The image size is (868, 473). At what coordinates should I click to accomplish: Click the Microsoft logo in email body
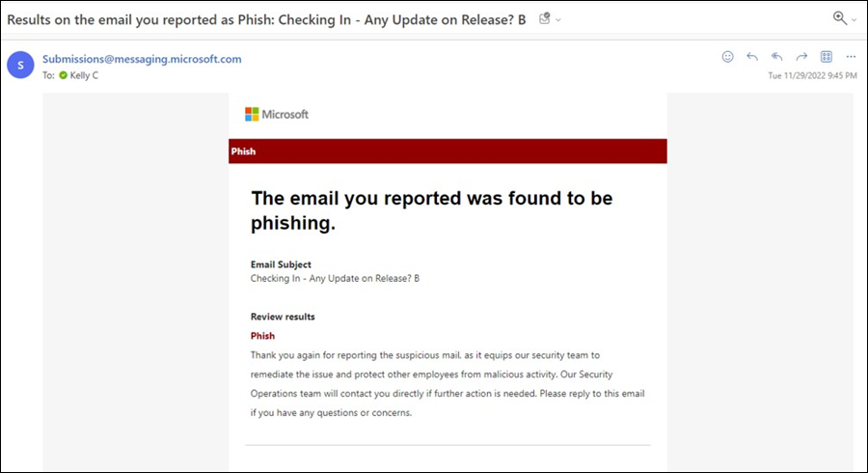click(x=277, y=114)
